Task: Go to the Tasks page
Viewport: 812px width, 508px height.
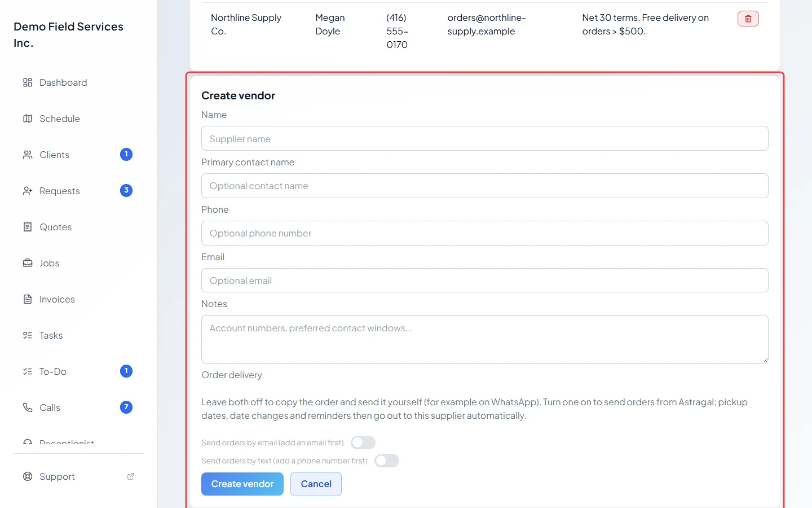Action: (x=79, y=335)
